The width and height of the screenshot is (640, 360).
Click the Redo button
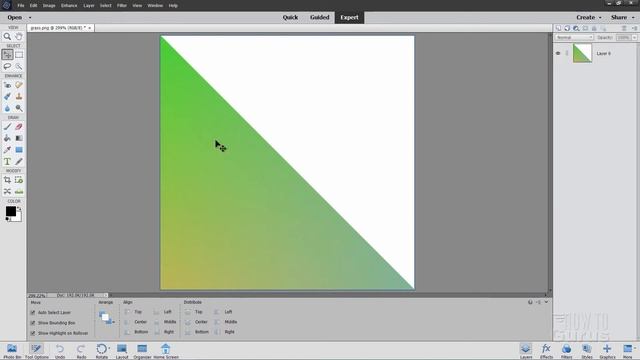tap(81, 351)
